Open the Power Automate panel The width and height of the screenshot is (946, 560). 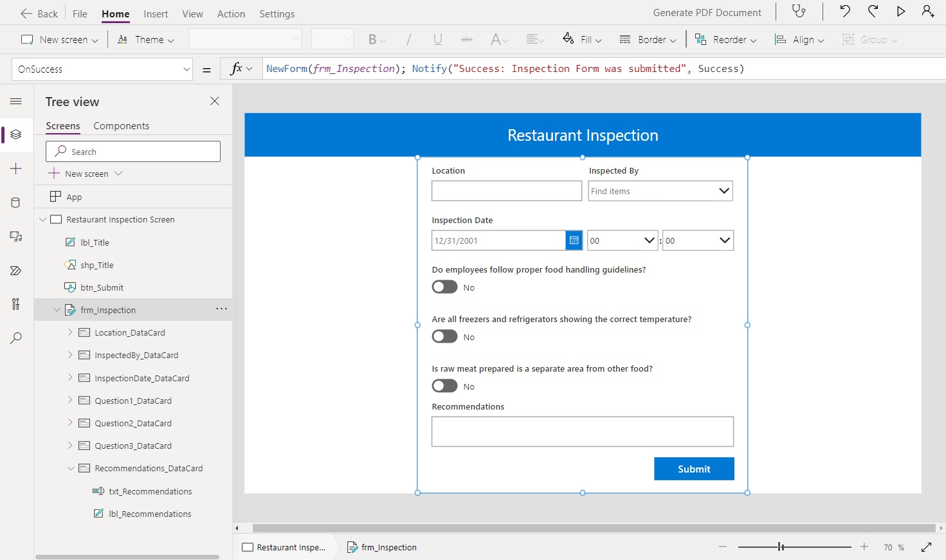point(16,270)
